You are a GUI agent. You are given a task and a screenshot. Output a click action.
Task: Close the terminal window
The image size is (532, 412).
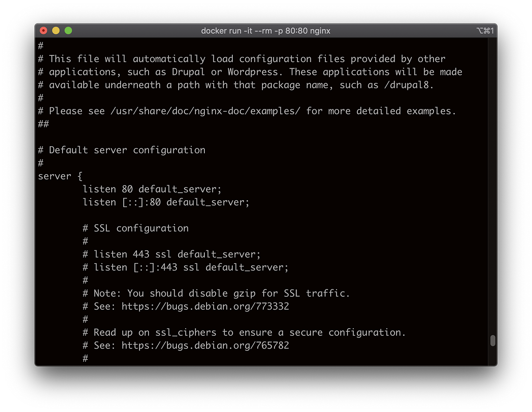43,30
